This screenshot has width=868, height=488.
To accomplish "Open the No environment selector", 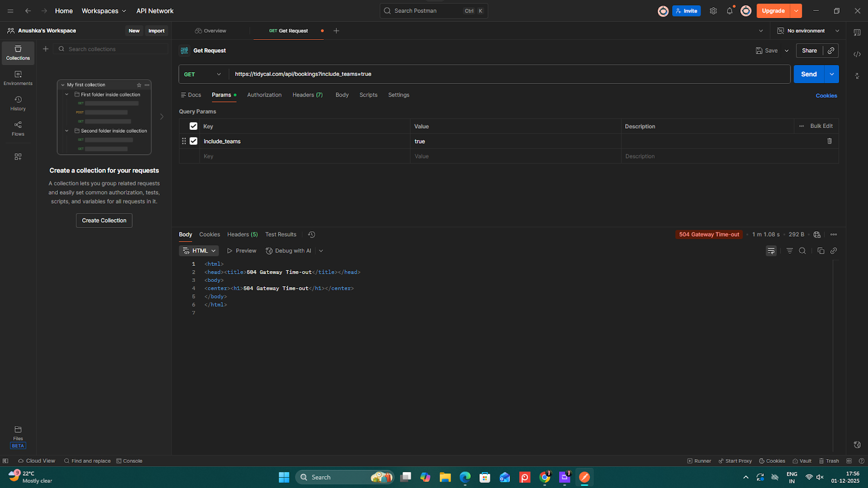I will [808, 31].
